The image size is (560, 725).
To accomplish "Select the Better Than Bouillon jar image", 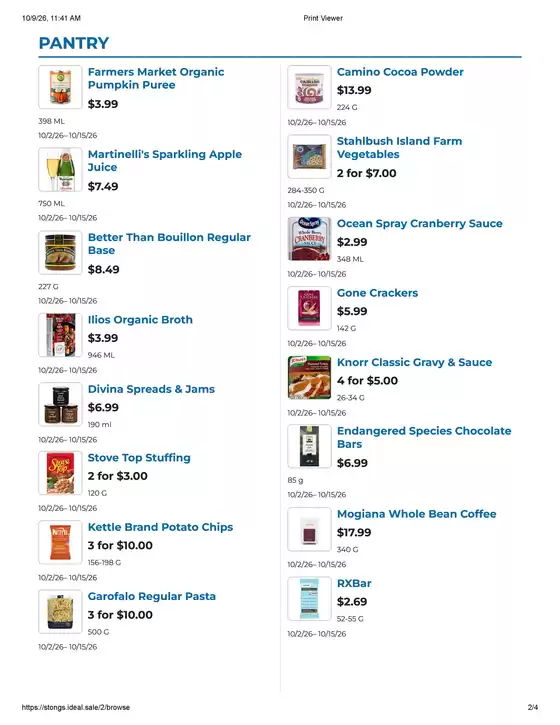I will pos(60,252).
